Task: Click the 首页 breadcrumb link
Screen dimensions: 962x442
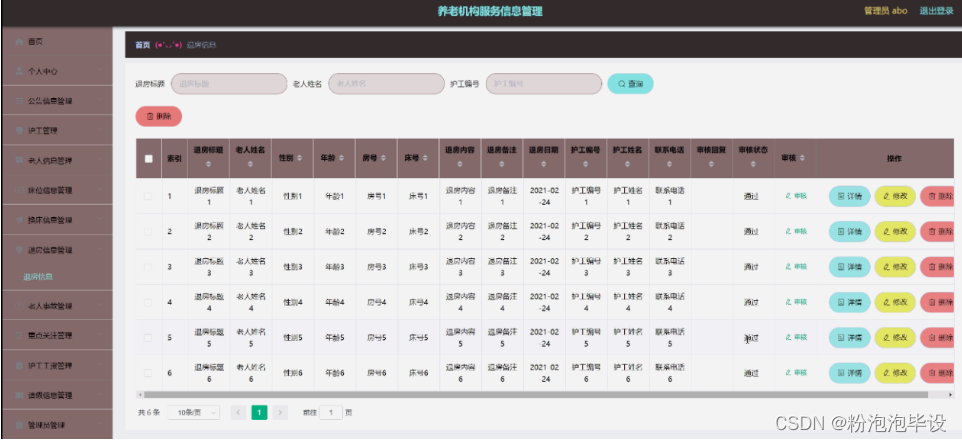Action: [142, 45]
